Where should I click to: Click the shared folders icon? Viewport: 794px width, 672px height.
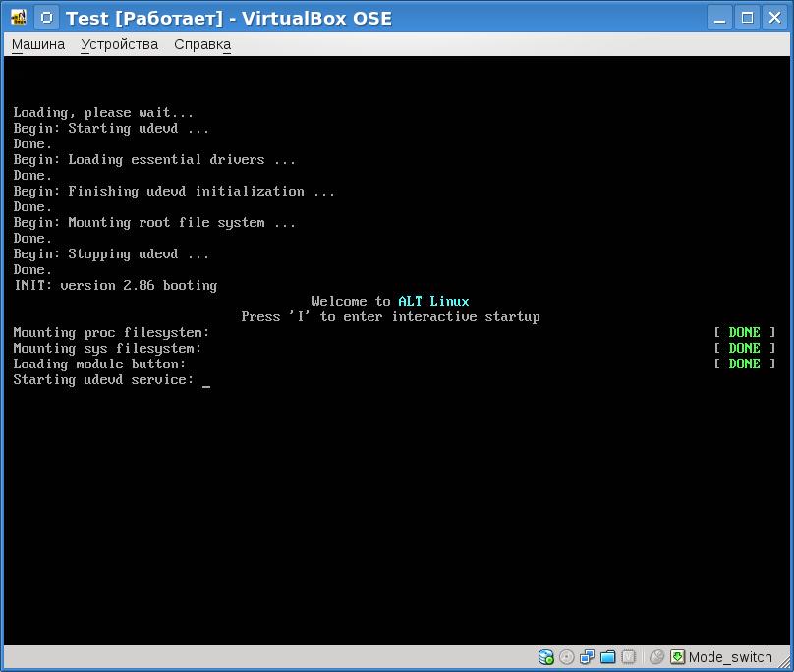pyautogui.click(x=608, y=657)
